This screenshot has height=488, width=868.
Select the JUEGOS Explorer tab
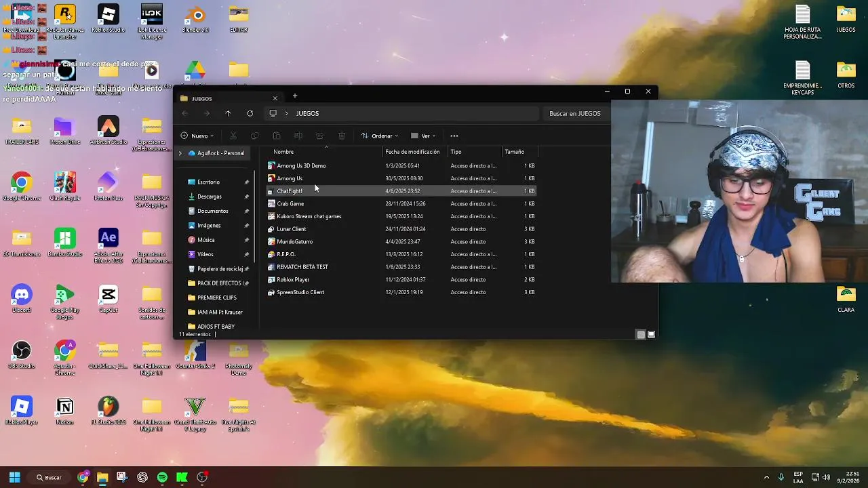pos(229,98)
